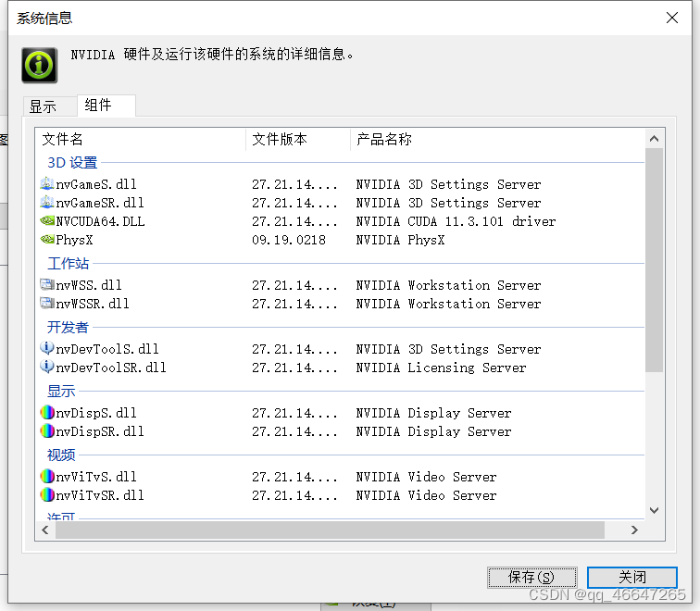Click the nvGameS.dll version 27.21.14....
700x611 pixels.
coord(294,184)
